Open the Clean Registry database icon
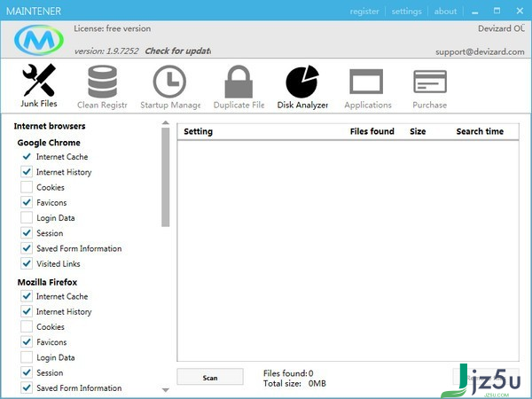The height and width of the screenshot is (399, 532). [102, 82]
